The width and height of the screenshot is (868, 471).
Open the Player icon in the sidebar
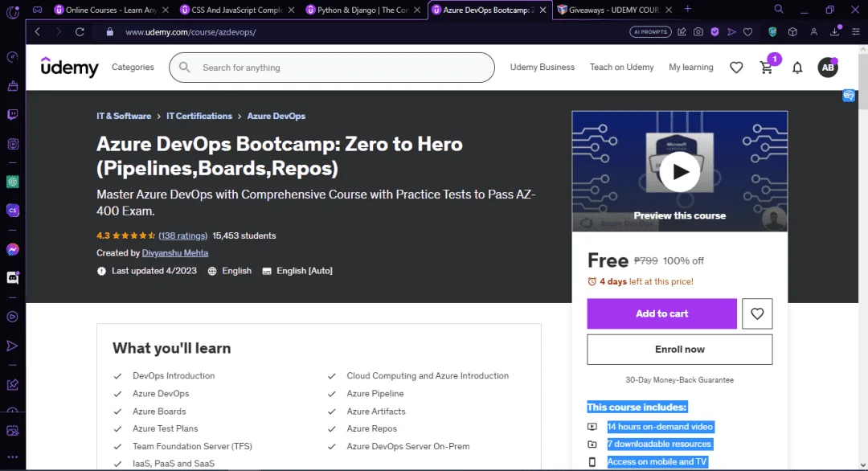point(12,317)
